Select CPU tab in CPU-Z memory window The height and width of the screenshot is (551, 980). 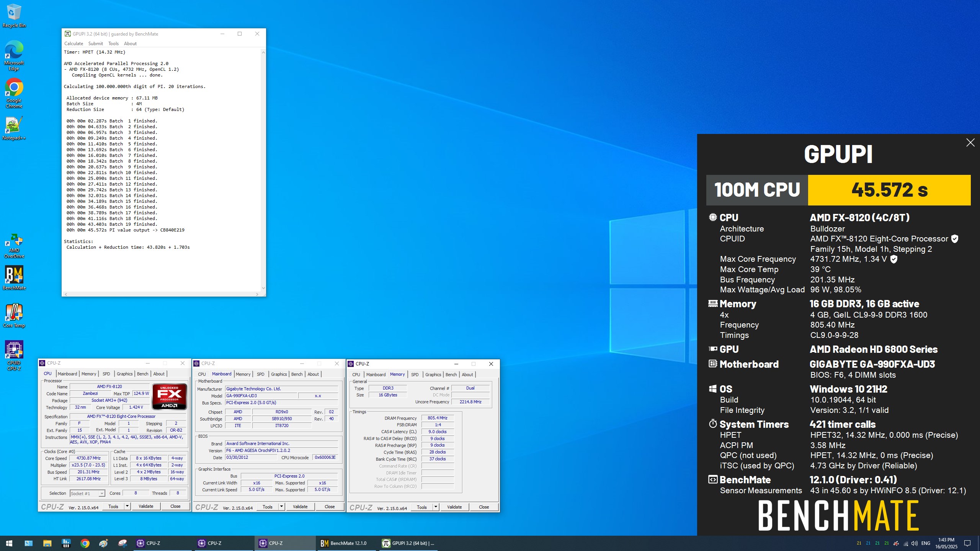(356, 375)
